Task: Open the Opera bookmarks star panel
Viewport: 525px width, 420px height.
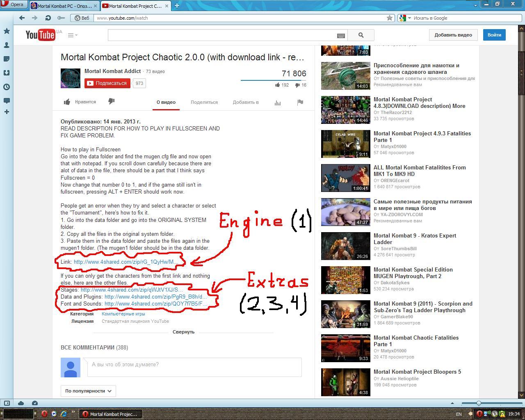Action: 7,31
